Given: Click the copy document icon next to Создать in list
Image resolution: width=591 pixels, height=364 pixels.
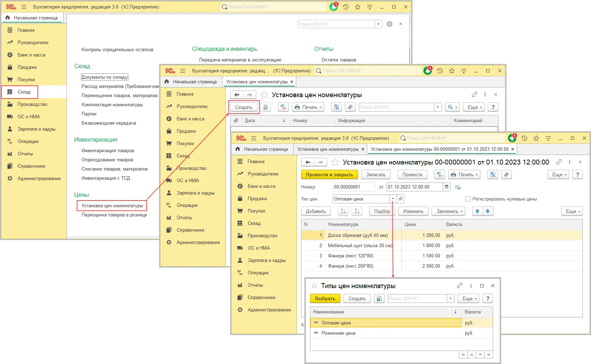Looking at the screenshot, I should [x=266, y=107].
